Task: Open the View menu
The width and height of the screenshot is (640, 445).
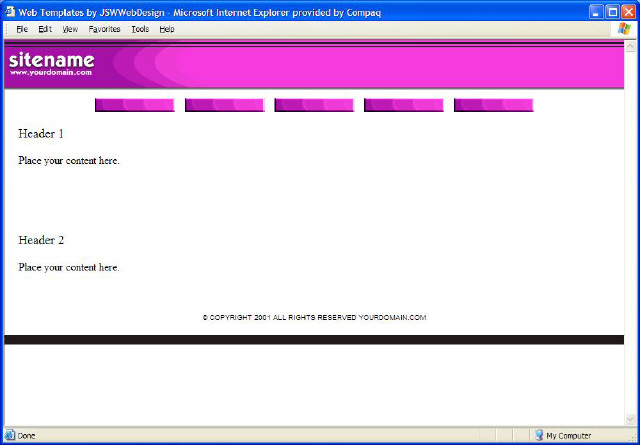Action: [70, 29]
